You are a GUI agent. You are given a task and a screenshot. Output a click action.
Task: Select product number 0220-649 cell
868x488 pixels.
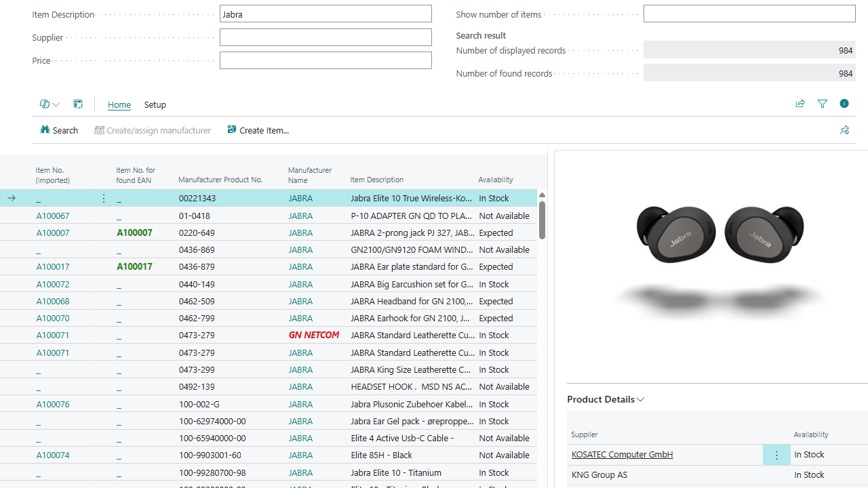pyautogui.click(x=197, y=232)
